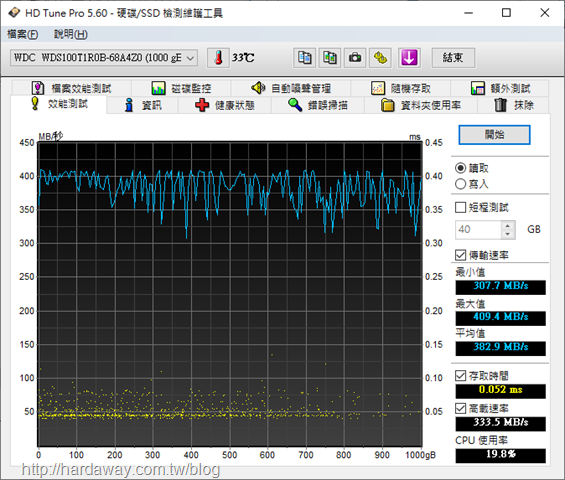Viewport: 565px width, 480px height.
Task: Select the 寫入 write radio button
Action: click(x=460, y=184)
